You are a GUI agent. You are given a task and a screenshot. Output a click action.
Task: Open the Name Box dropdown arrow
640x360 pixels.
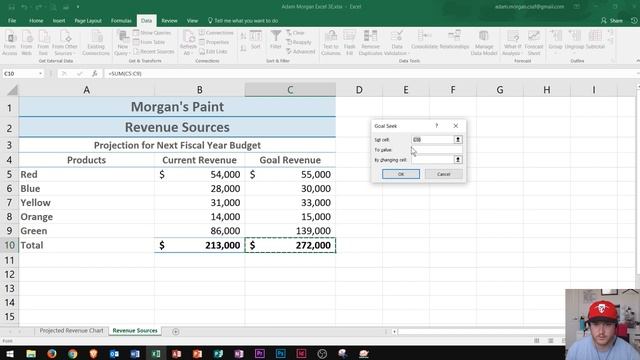(x=40, y=73)
